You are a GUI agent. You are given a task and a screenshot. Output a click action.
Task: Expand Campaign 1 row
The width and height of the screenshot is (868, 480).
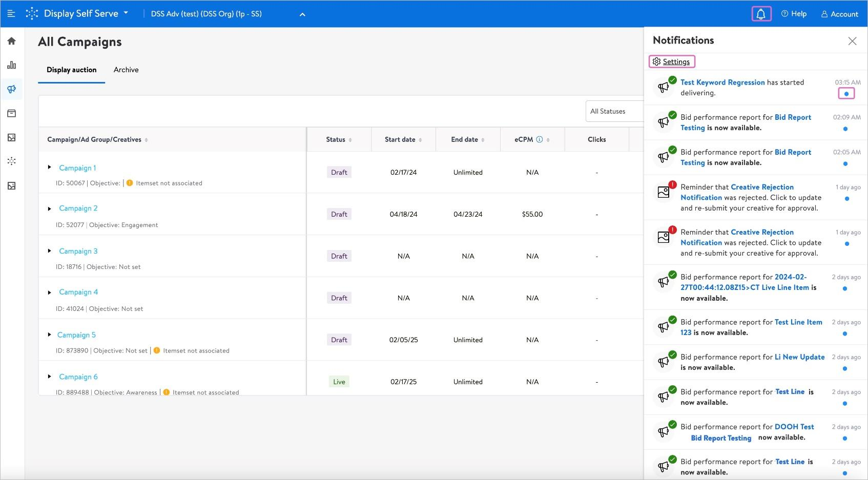[x=49, y=167]
